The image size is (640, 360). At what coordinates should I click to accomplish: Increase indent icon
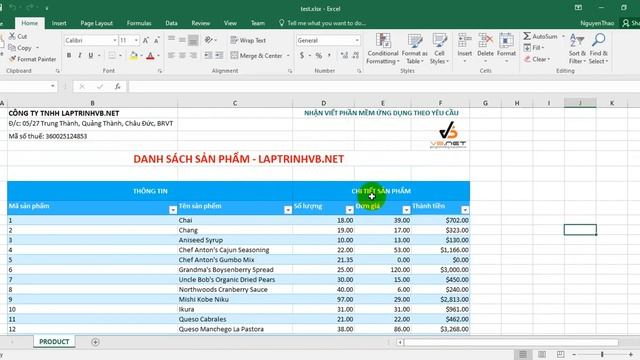point(219,55)
